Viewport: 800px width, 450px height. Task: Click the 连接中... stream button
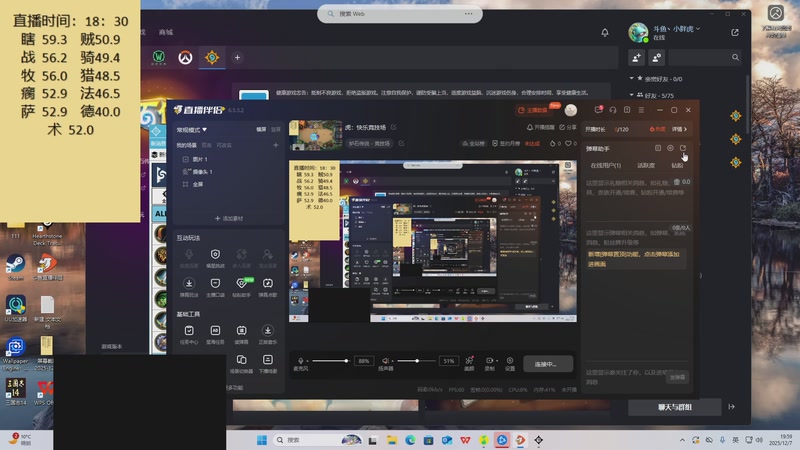[x=548, y=364]
